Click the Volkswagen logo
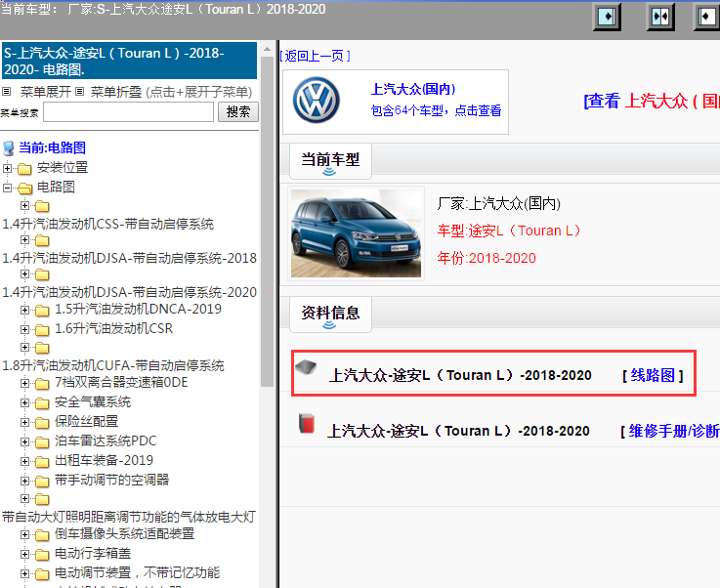Viewport: 720px width, 588px height. (317, 100)
